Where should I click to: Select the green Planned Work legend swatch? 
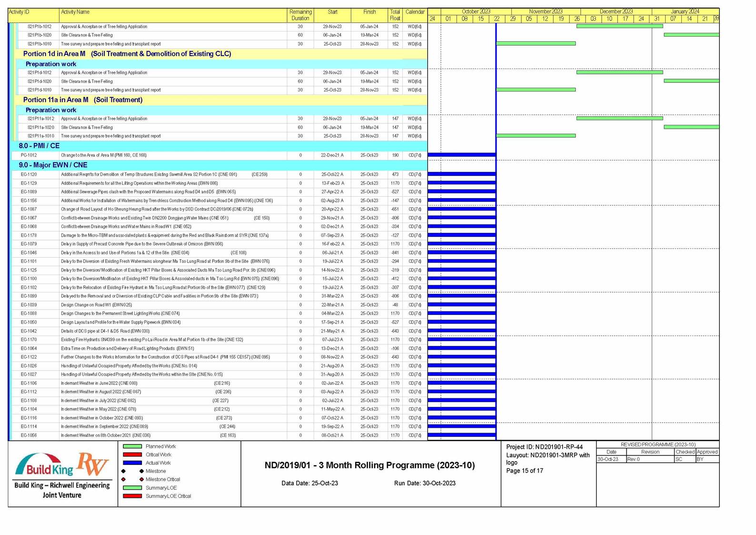132,446
